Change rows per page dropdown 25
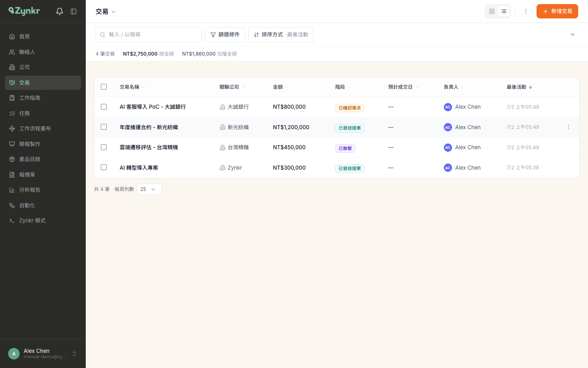Image resolution: width=588 pixels, height=368 pixels. click(149, 189)
